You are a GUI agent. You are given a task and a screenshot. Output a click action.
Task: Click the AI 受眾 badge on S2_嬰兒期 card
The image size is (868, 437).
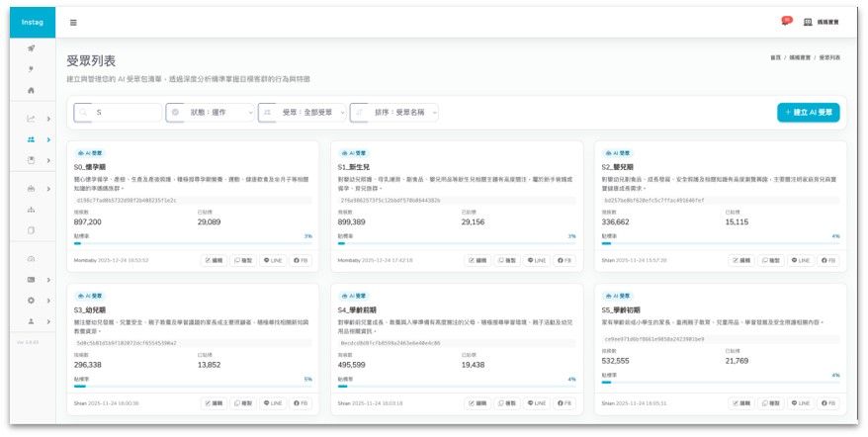coord(617,153)
